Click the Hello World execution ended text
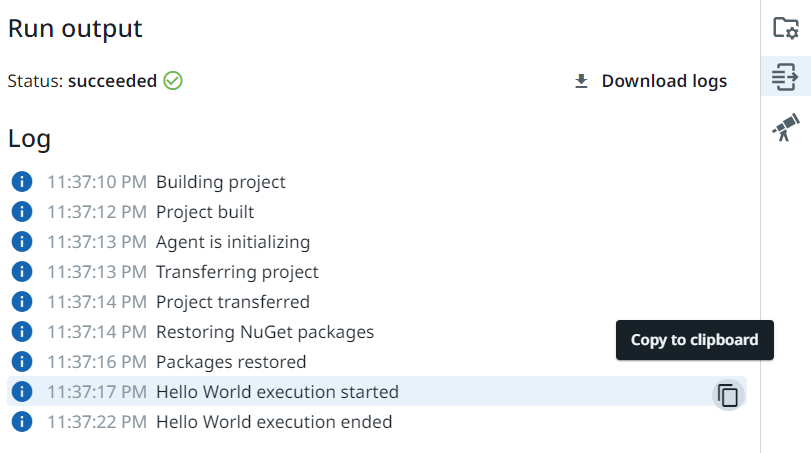Viewport: 811px width, 453px height. point(273,422)
